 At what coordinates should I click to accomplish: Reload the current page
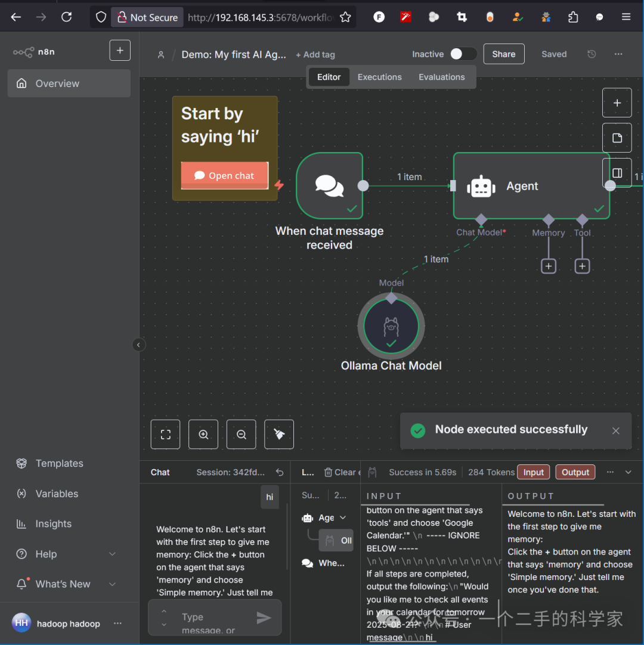66,17
